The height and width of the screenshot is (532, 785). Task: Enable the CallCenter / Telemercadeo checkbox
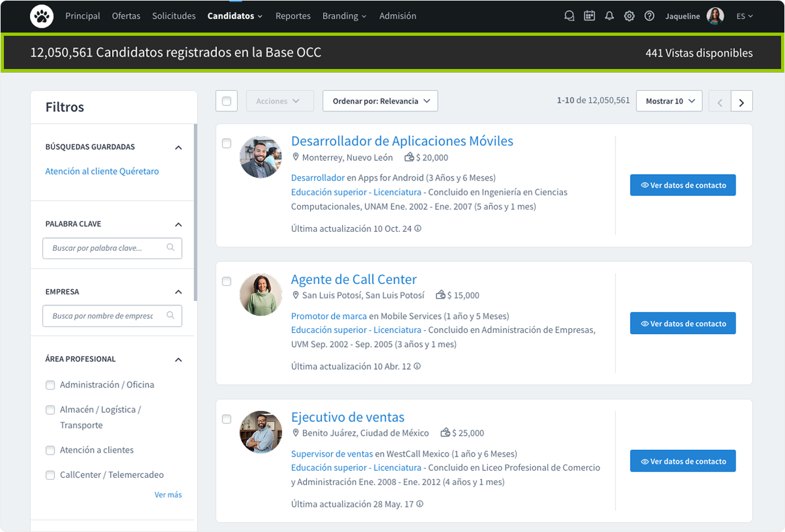point(50,475)
